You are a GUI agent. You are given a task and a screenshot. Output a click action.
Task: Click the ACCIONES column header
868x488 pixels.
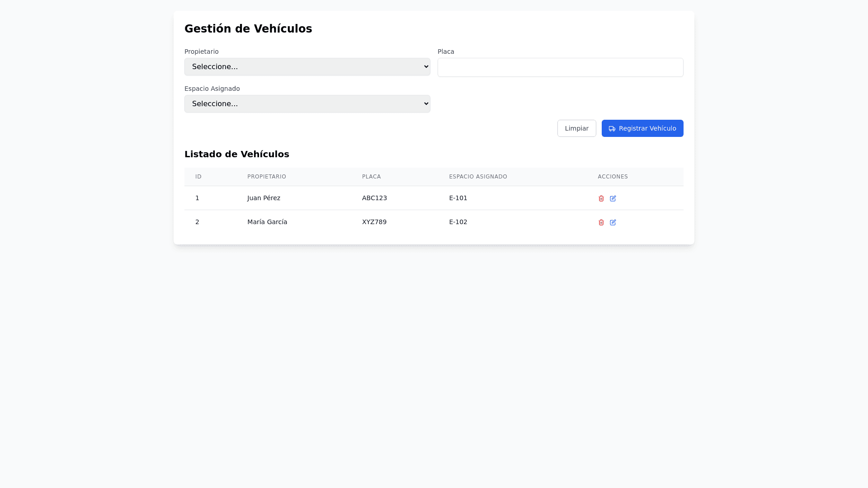[x=613, y=177]
